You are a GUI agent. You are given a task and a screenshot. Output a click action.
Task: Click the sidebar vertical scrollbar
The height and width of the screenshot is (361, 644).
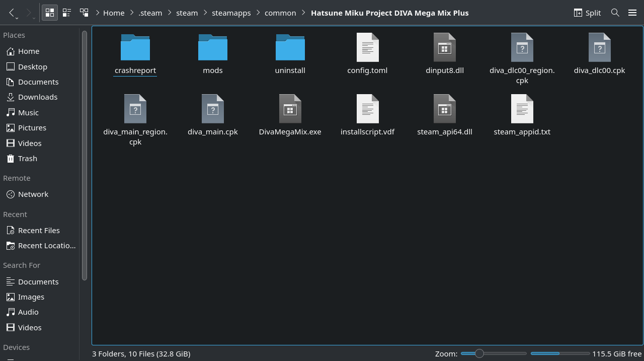tap(85, 155)
